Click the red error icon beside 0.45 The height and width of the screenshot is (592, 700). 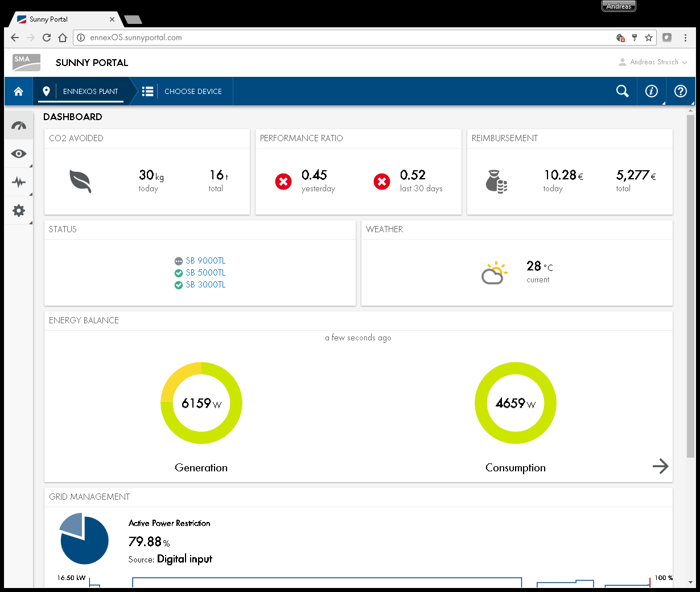point(283,182)
